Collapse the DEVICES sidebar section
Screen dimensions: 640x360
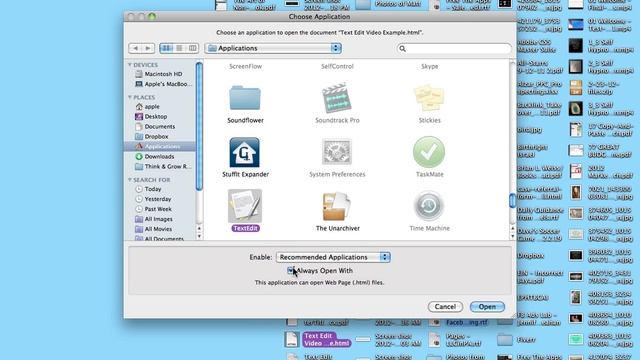tap(130, 65)
